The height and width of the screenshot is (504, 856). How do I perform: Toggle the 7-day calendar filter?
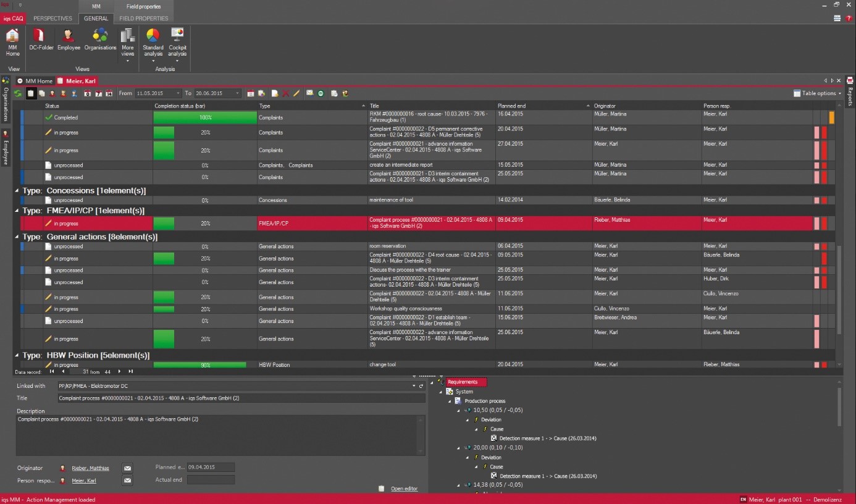(x=98, y=93)
